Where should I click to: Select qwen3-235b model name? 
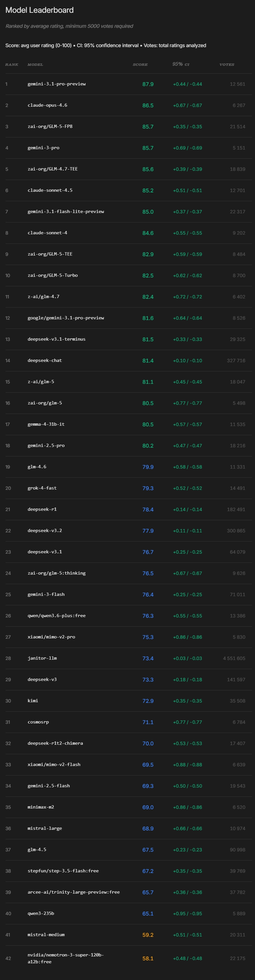[41, 914]
